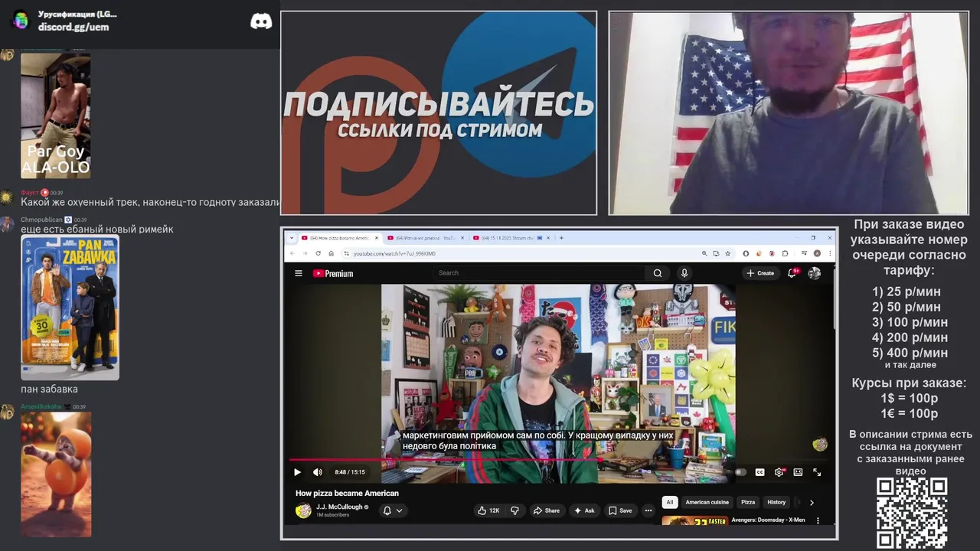Viewport: 980px width, 551px height.
Task: Reload the YouTube page
Action: click(x=318, y=253)
